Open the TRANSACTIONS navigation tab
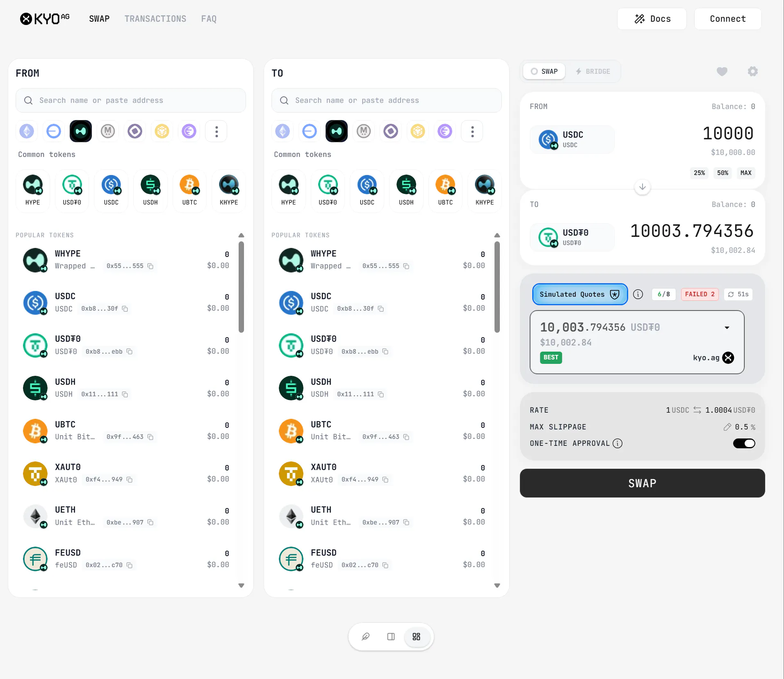This screenshot has height=679, width=784. 155,19
